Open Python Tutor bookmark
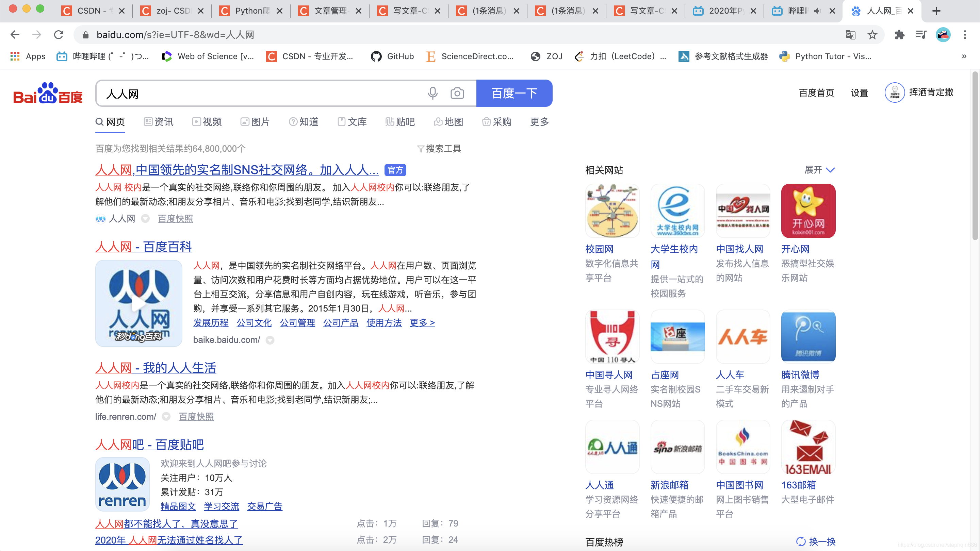980x551 pixels. click(825, 57)
